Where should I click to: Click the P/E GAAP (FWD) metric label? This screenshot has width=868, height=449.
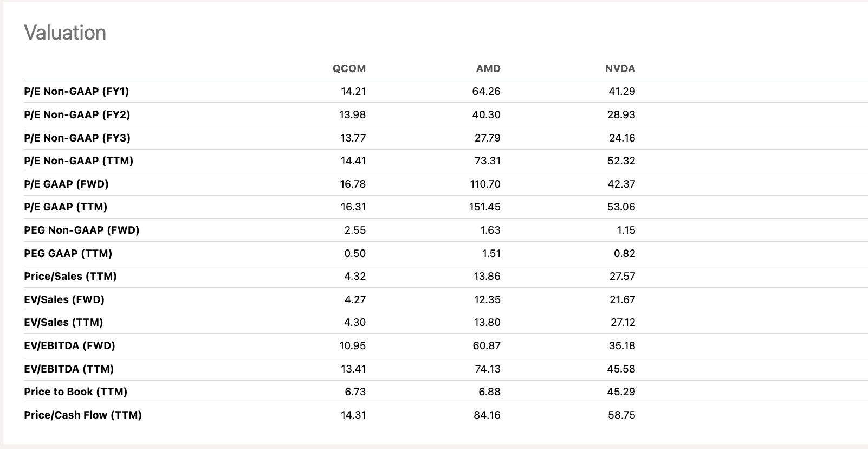(x=66, y=184)
